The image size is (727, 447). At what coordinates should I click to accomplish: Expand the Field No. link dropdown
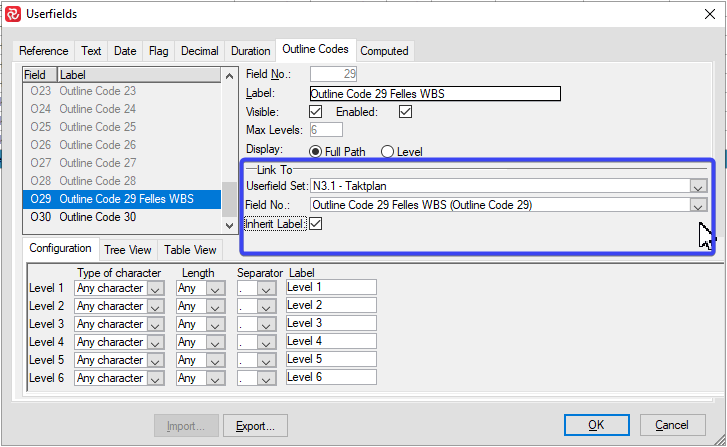(697, 205)
